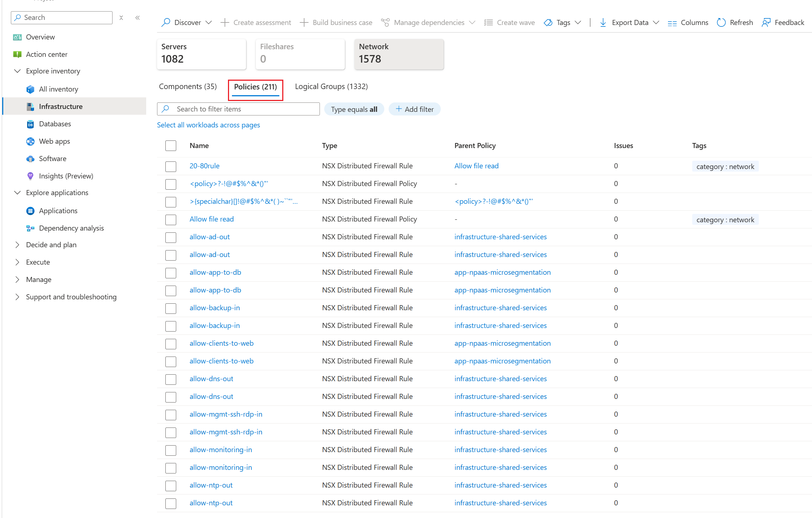Image resolution: width=812 pixels, height=518 pixels.
Task: Collapse the sidebar with double-chevron icon
Action: point(138,18)
